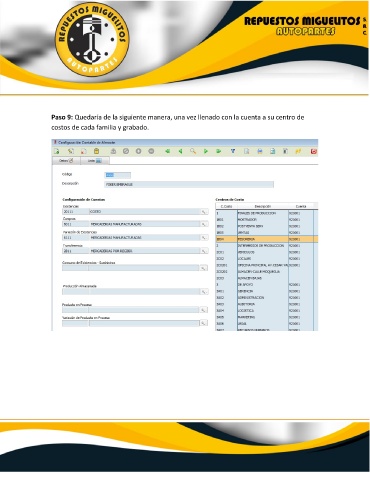Select the highlighted TESORERIA cost center row
Image resolution: width=370 pixels, height=480 pixels.
point(267,239)
